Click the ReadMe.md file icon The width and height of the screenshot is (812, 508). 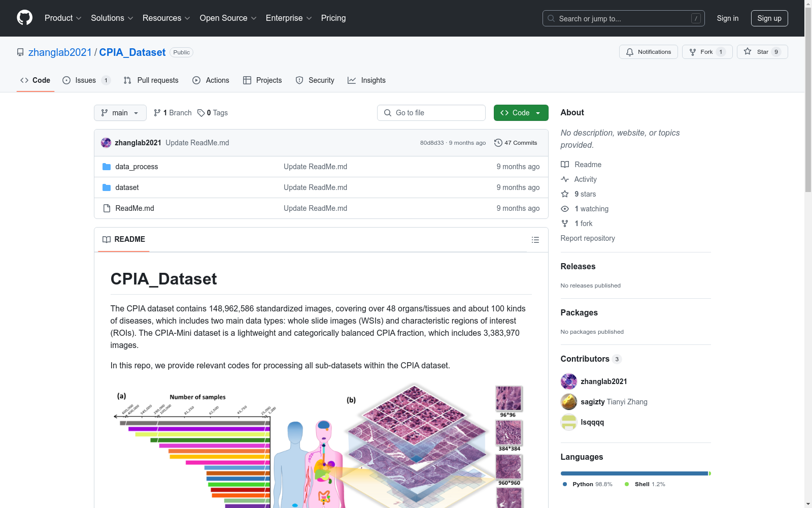pos(107,208)
